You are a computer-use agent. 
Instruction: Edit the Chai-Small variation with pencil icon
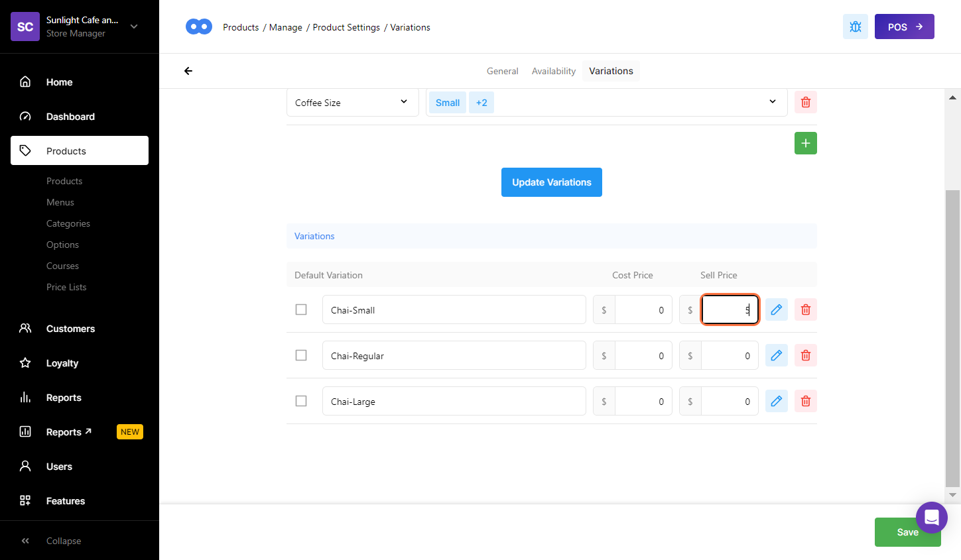click(x=776, y=309)
